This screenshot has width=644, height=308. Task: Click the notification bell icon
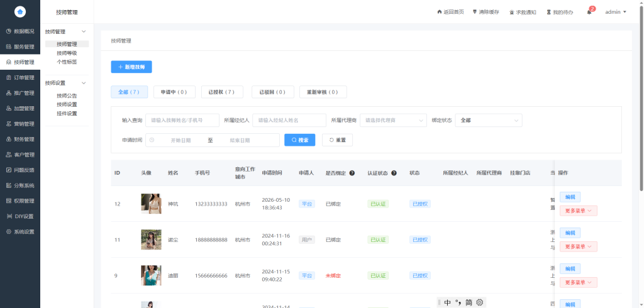pos(589,13)
